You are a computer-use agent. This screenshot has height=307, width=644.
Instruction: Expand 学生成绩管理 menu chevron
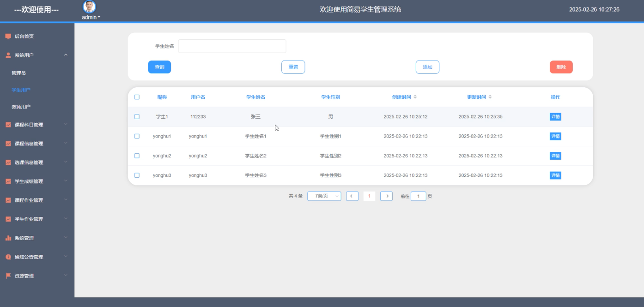pyautogui.click(x=66, y=181)
